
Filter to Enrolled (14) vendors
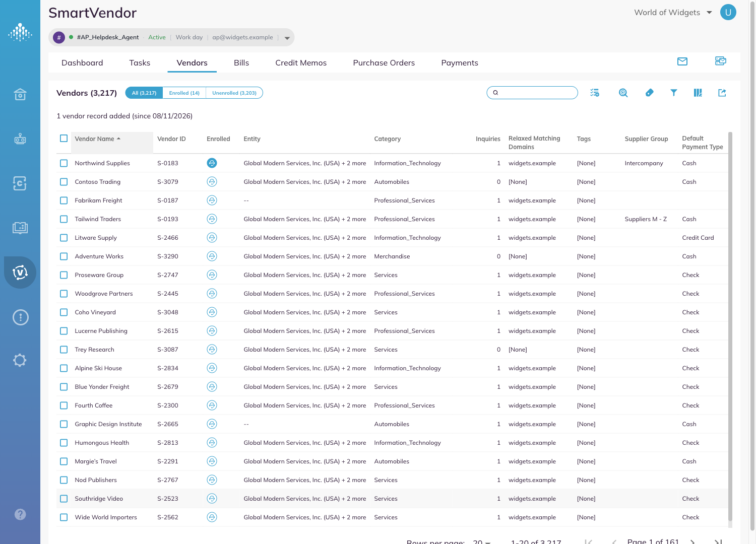[x=184, y=93]
